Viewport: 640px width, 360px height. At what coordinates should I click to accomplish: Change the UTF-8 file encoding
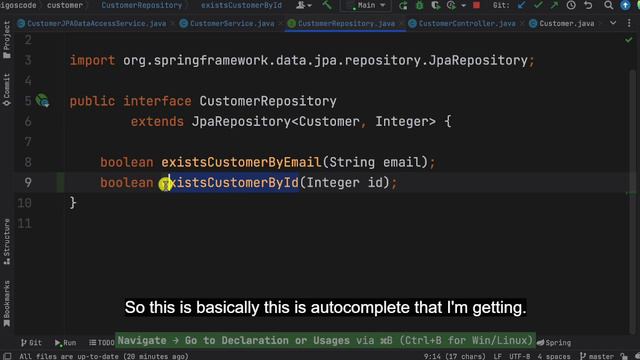519,356
